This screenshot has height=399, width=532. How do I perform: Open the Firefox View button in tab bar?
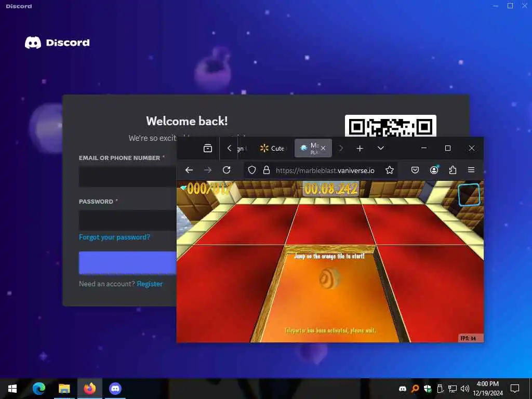208,148
